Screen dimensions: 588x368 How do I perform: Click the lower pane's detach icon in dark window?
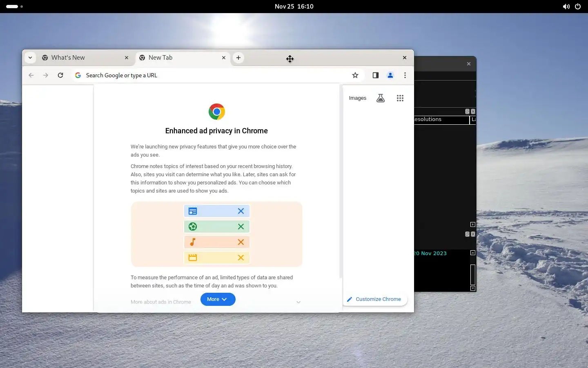pos(468,234)
